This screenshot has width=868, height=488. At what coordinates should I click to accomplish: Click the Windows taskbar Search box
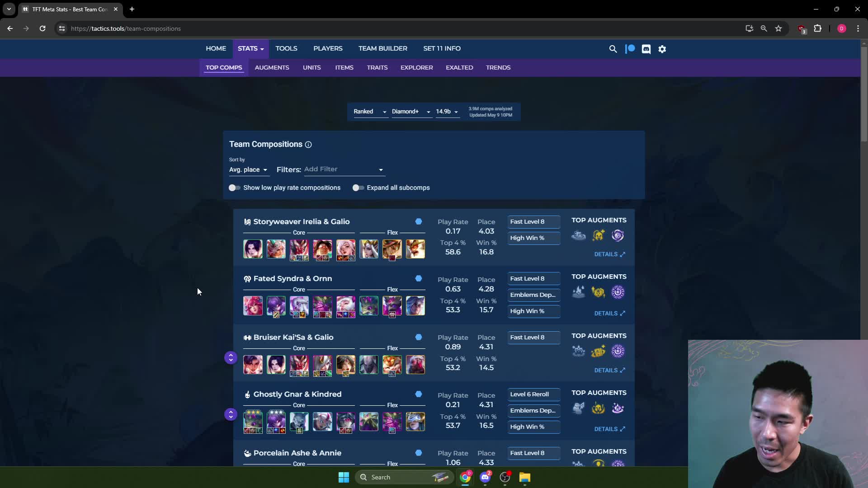click(404, 477)
